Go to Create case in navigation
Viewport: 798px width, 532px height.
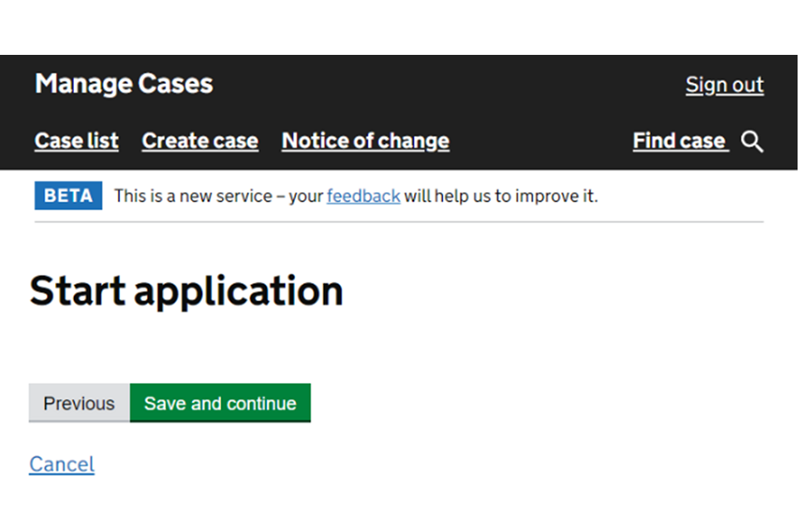[x=199, y=141]
